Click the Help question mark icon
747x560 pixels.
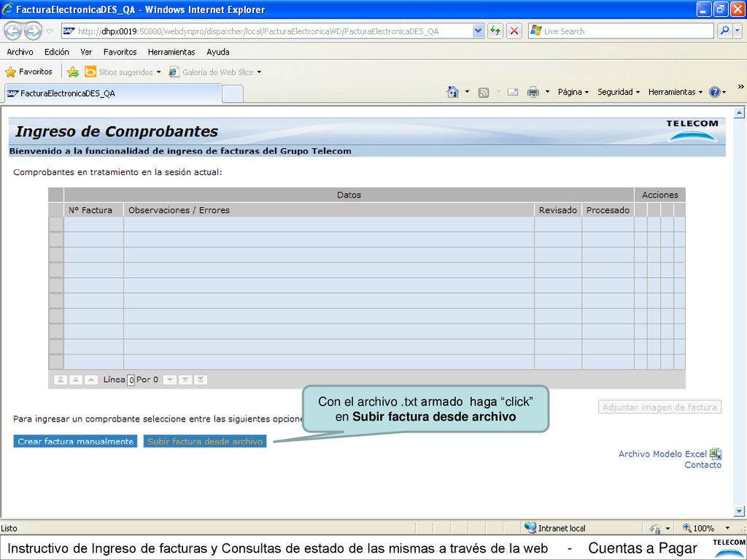(x=715, y=92)
